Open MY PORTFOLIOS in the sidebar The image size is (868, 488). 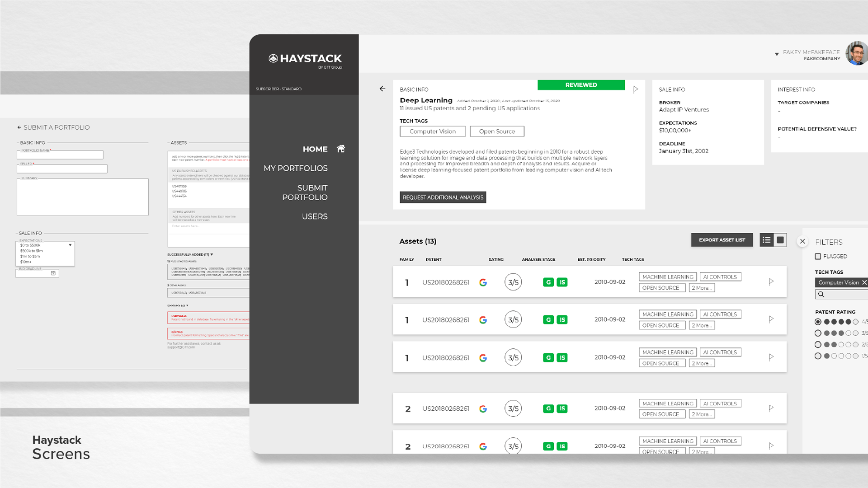pyautogui.click(x=296, y=168)
